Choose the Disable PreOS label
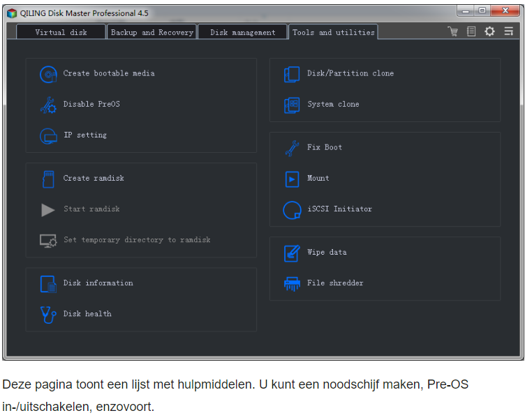Viewport: 525px width, 420px height. click(91, 104)
